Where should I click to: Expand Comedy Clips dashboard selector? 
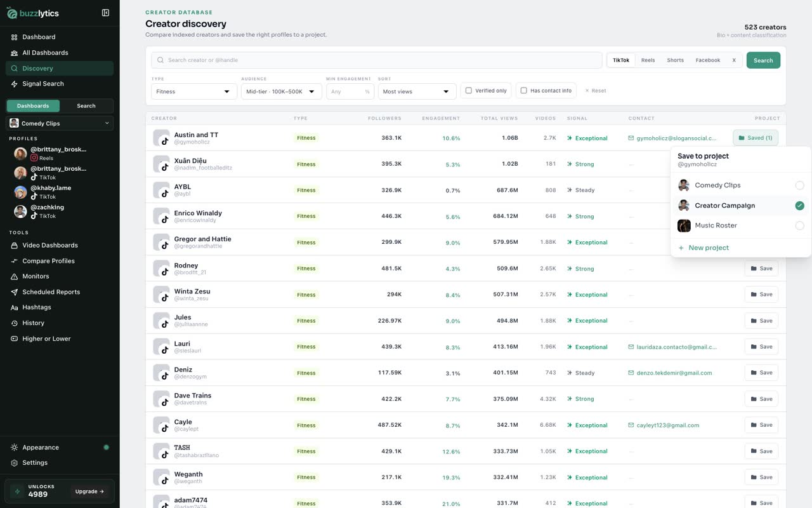60,123
